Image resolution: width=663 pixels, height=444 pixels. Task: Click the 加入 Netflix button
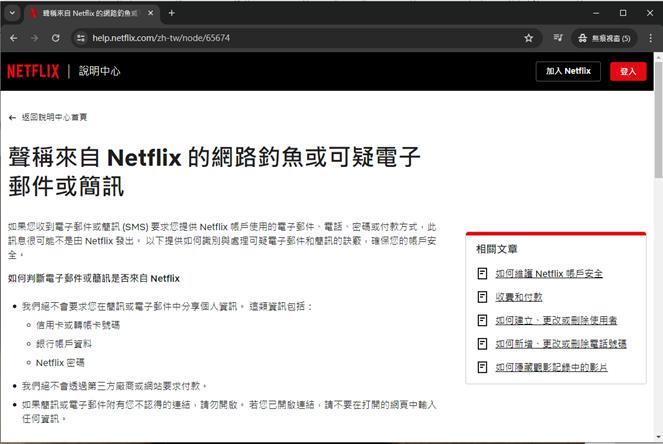[x=568, y=71]
